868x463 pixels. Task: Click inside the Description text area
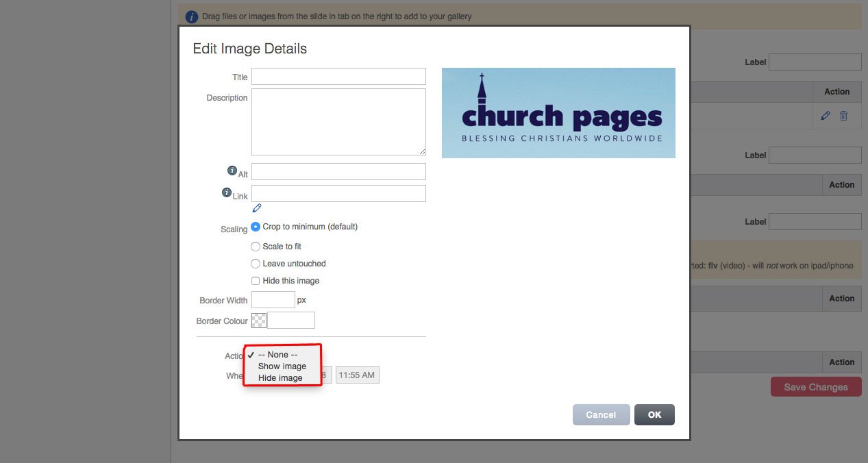pyautogui.click(x=338, y=122)
